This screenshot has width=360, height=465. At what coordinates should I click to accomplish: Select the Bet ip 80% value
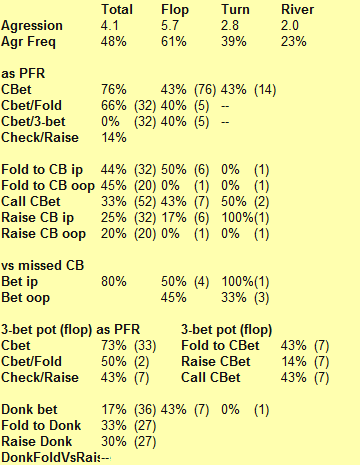(114, 282)
